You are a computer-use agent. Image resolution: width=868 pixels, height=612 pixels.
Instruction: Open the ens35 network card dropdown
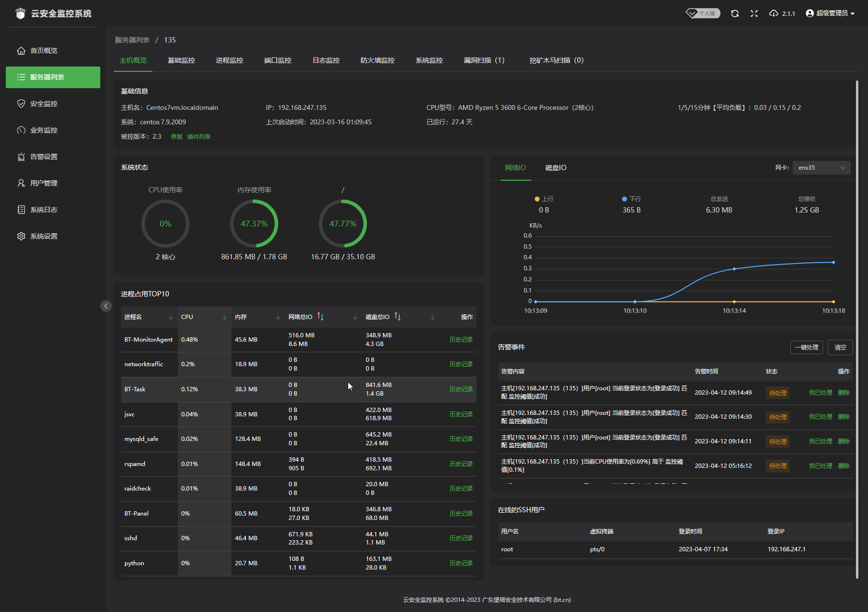point(821,168)
